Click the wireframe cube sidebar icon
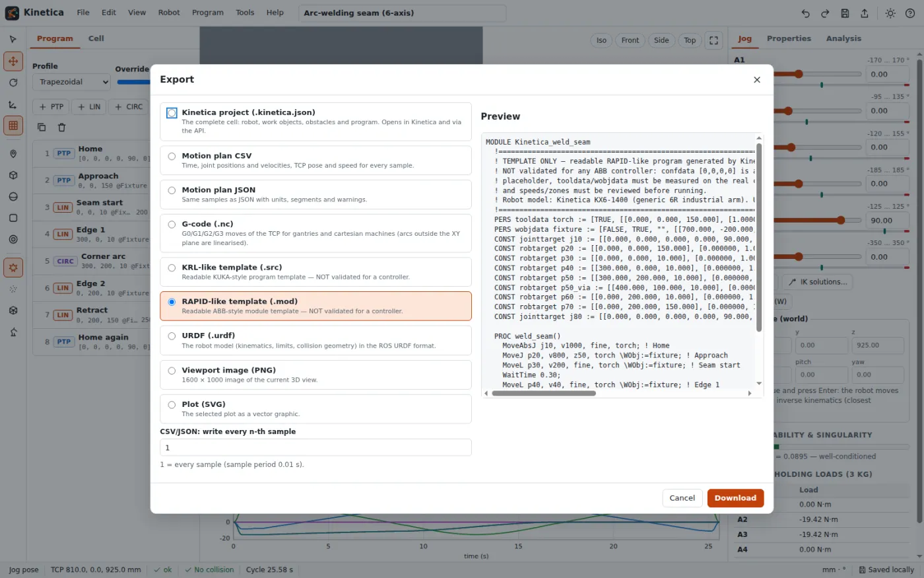 click(13, 310)
